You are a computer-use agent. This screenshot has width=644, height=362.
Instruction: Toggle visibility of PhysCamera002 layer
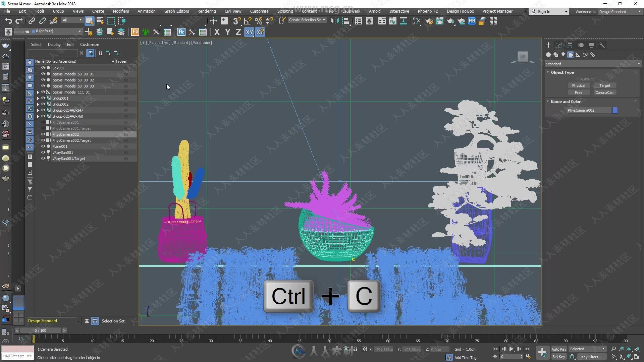click(42, 134)
